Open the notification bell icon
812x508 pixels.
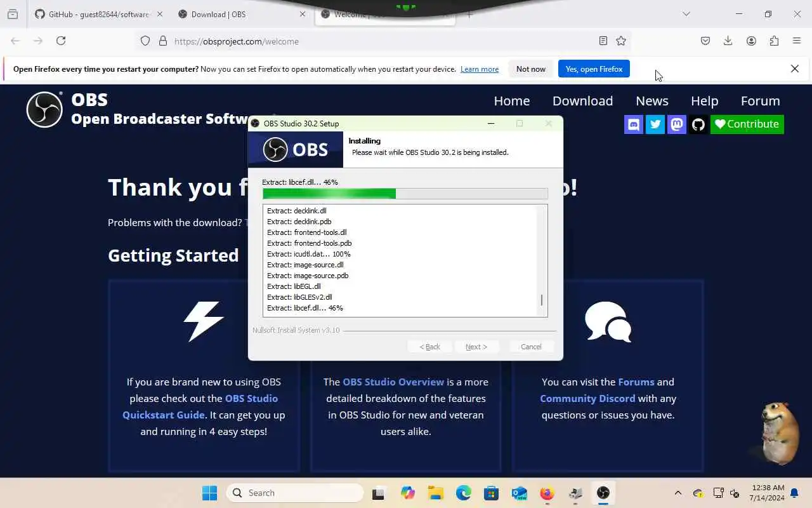794,493
